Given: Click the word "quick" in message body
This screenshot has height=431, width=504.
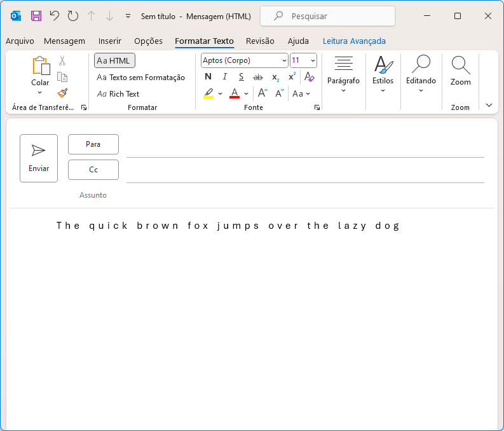Looking at the screenshot, I should point(108,226).
